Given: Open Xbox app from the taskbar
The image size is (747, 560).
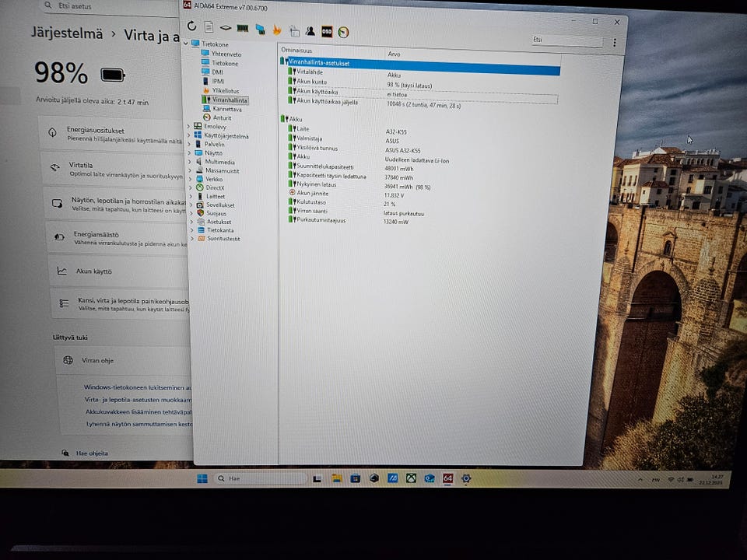Looking at the screenshot, I should click(411, 478).
